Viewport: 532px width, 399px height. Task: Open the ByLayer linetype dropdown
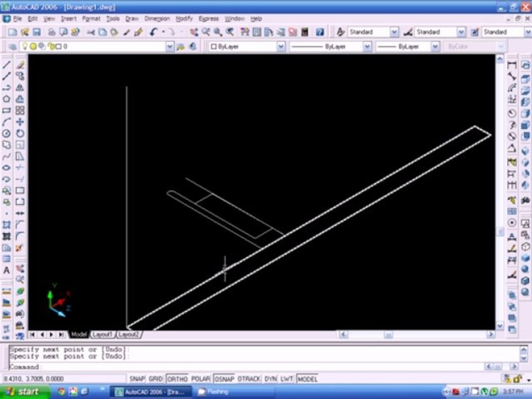point(367,47)
